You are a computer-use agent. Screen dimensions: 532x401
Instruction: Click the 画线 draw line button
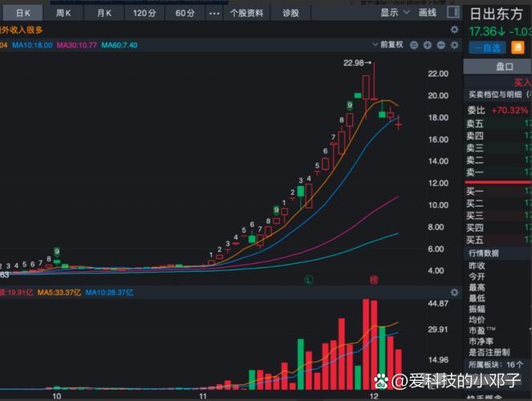pyautogui.click(x=428, y=13)
